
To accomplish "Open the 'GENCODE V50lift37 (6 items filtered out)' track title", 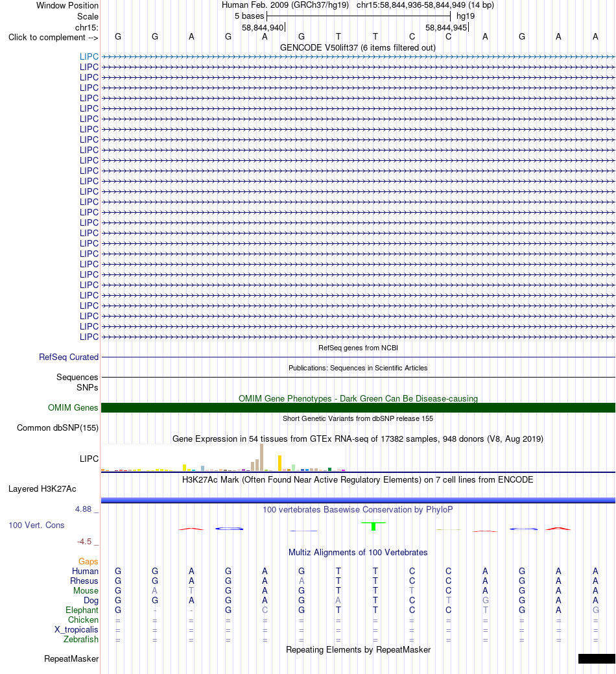I will (x=358, y=48).
